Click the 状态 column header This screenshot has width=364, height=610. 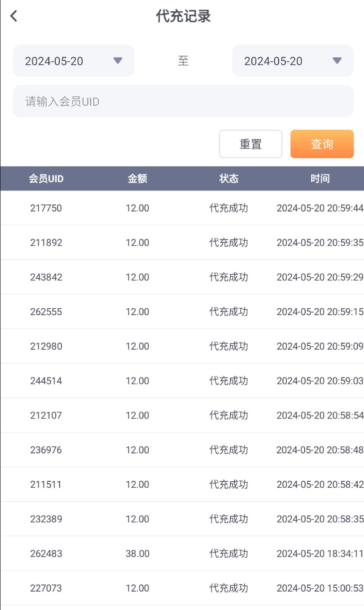tap(228, 179)
